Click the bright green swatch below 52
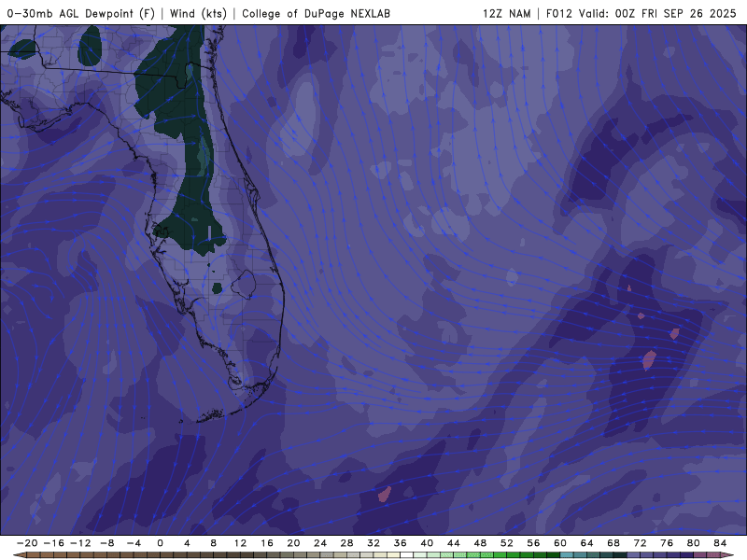 tap(514, 555)
